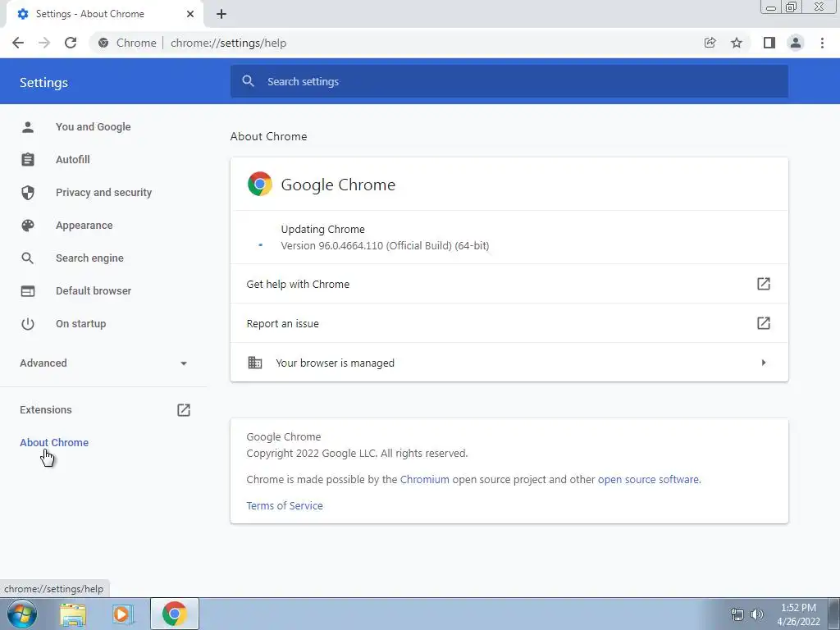Open Search engine settings
The image size is (840, 630).
click(89, 258)
